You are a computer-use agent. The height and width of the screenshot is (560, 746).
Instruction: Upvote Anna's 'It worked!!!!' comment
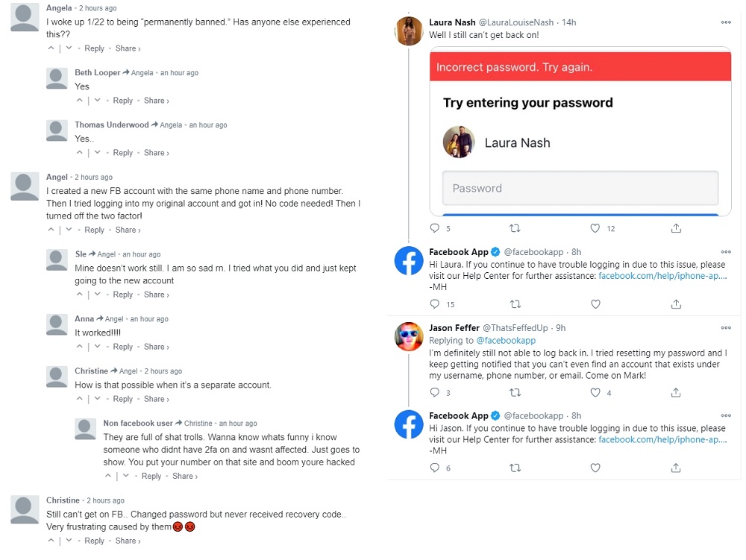point(80,347)
